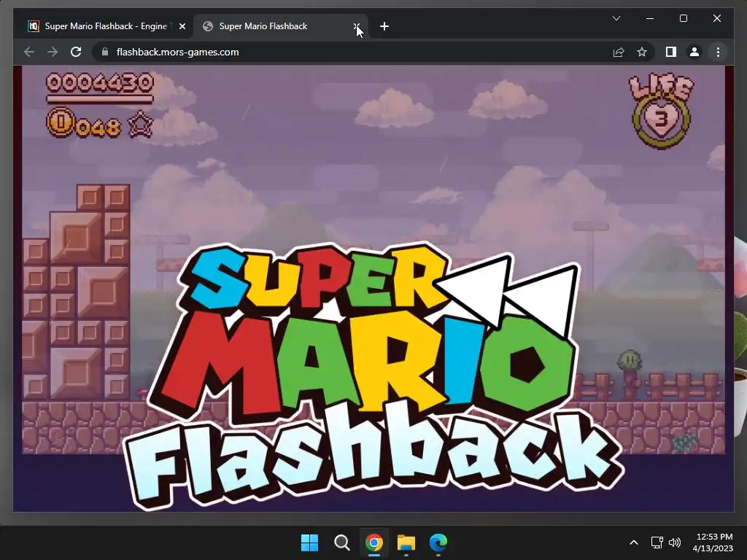Image resolution: width=747 pixels, height=560 pixels.
Task: Open the clock showing 12:53 PM
Action: point(713,542)
